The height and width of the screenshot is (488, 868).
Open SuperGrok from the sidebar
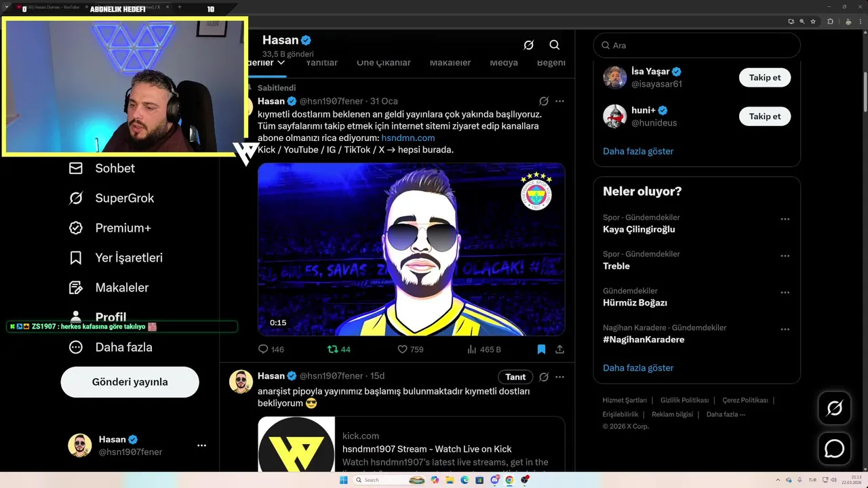click(111, 198)
